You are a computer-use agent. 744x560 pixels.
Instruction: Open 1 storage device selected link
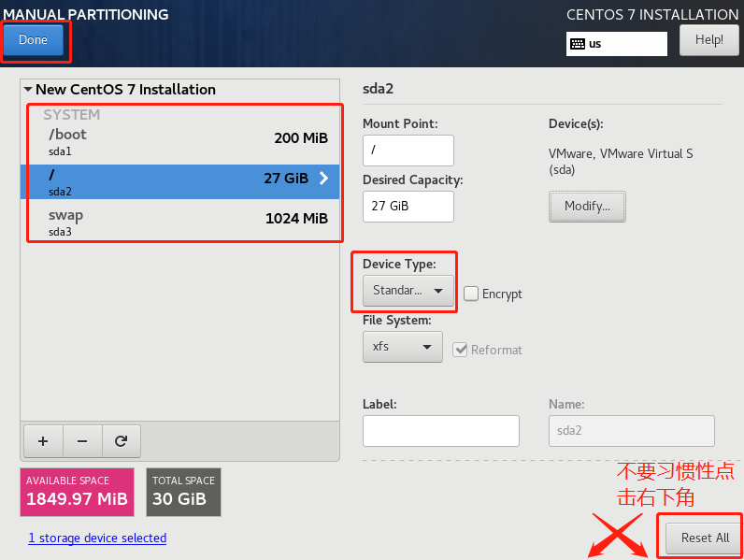pyautogui.click(x=97, y=538)
